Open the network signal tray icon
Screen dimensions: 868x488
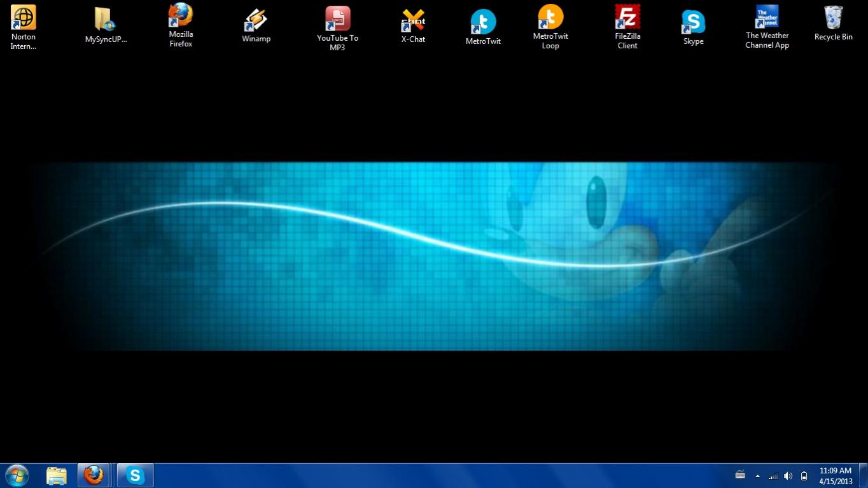(x=773, y=476)
